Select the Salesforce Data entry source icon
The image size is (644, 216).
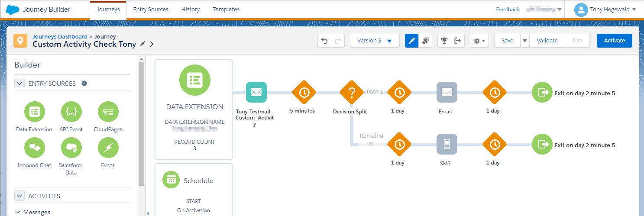point(71,148)
